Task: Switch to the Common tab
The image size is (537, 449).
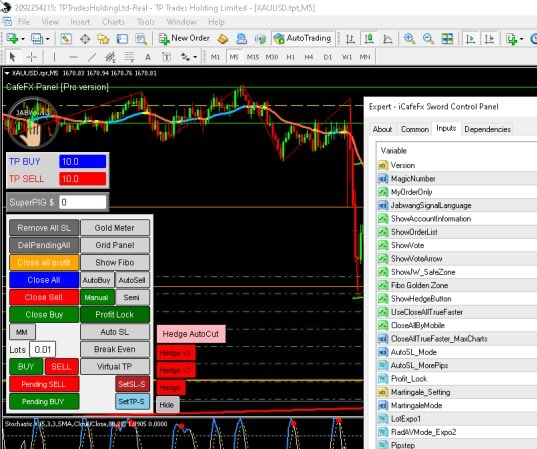Action: [415, 129]
